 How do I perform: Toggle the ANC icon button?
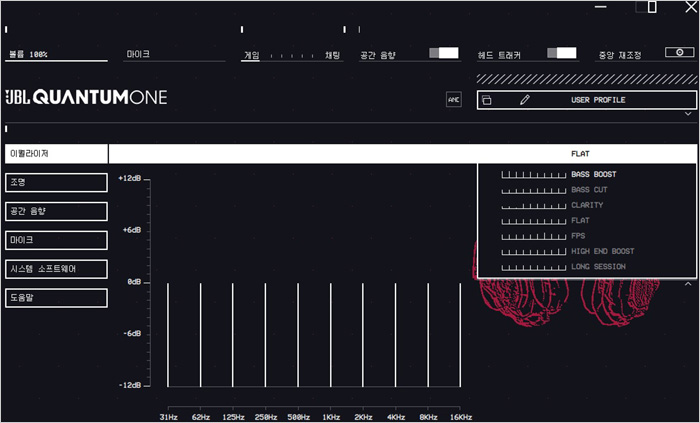tap(454, 100)
